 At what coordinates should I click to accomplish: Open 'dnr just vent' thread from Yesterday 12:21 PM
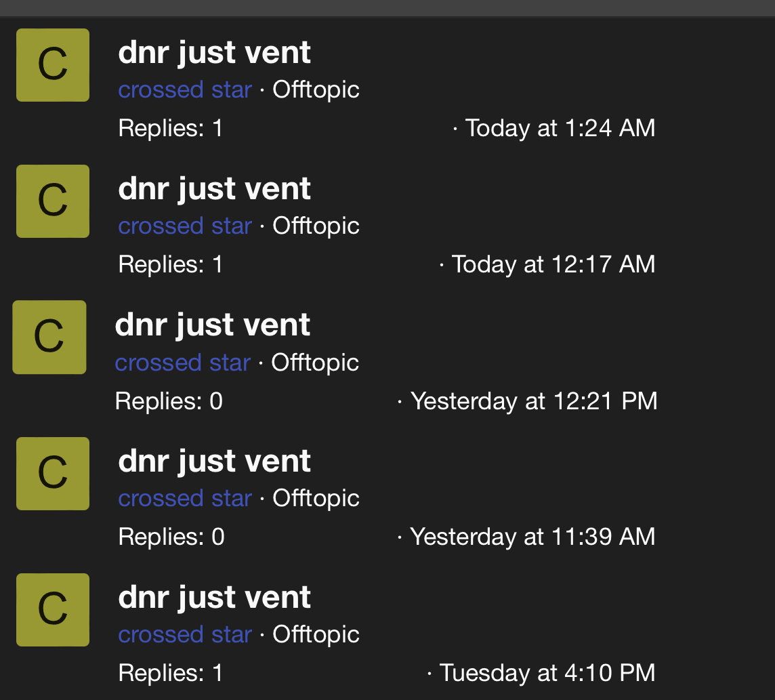[213, 325]
